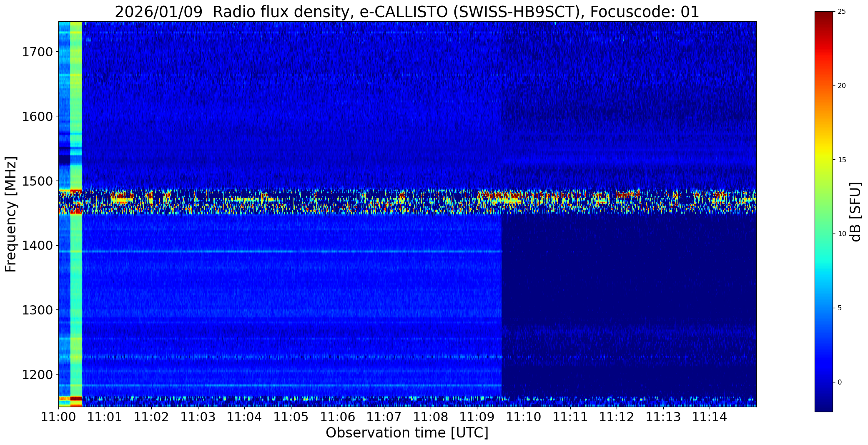Click the colorbar tick label 15
Viewport: 868px width, 445px height.
point(842,160)
